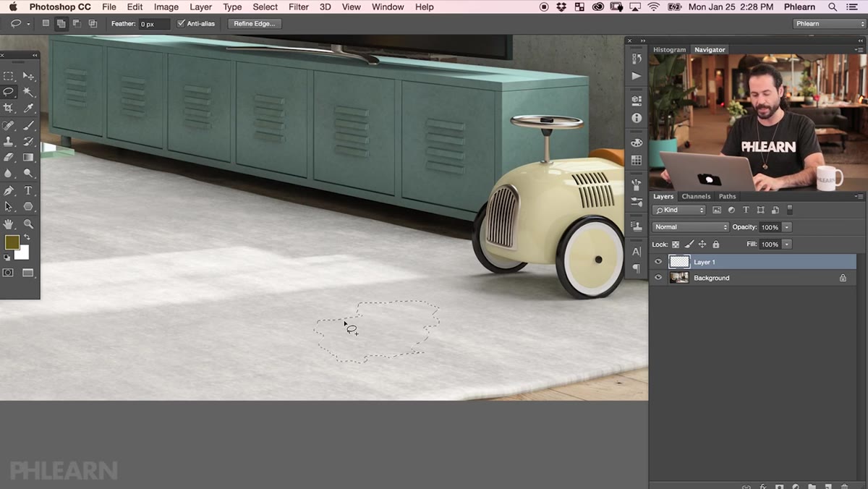
Task: Toggle Quick Mask mode
Action: pos(9,273)
